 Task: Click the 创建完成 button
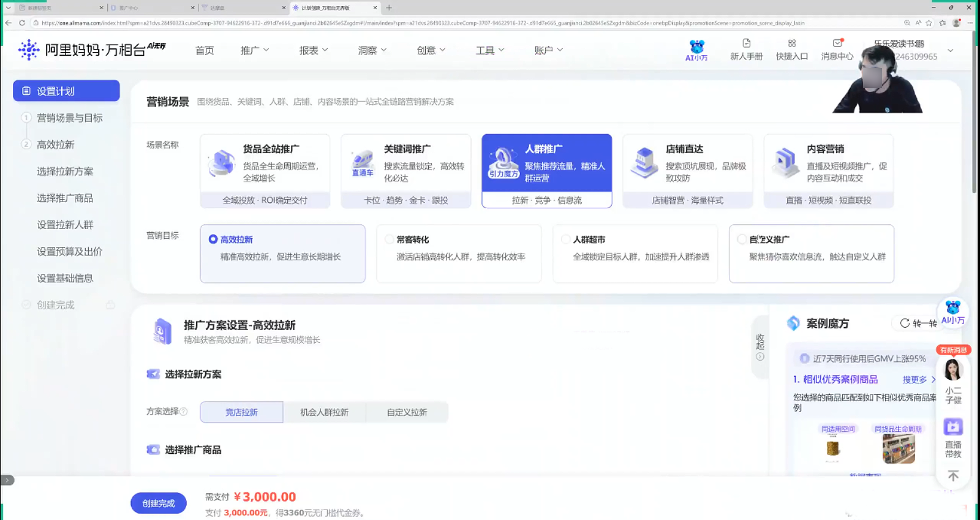159,503
